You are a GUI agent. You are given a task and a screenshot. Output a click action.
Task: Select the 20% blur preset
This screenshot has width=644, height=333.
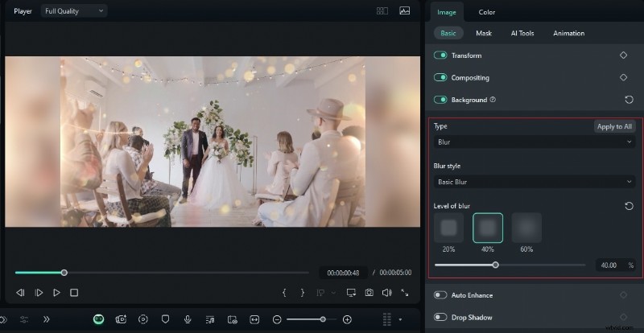pos(448,228)
